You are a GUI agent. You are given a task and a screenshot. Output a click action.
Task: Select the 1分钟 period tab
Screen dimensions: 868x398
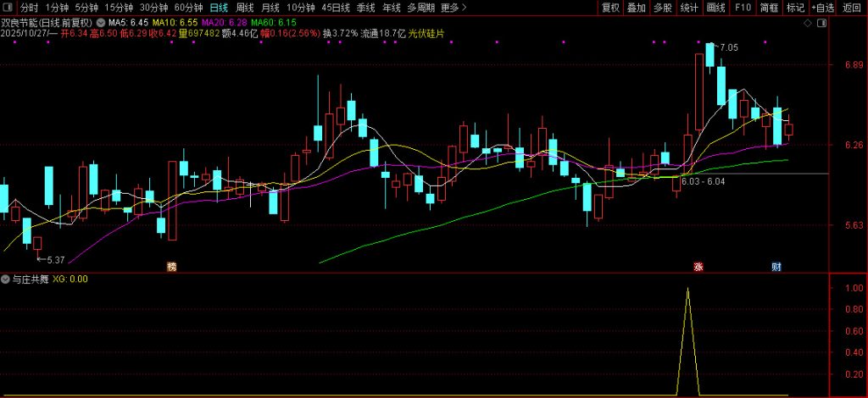57,8
